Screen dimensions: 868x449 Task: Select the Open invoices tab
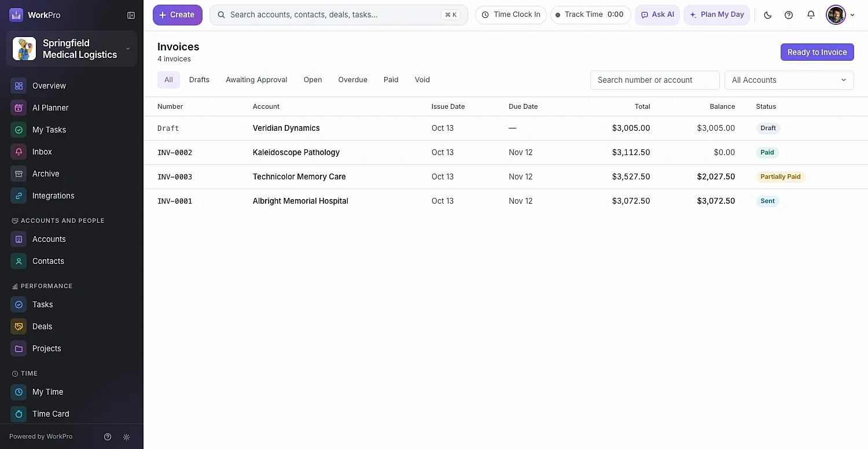312,80
